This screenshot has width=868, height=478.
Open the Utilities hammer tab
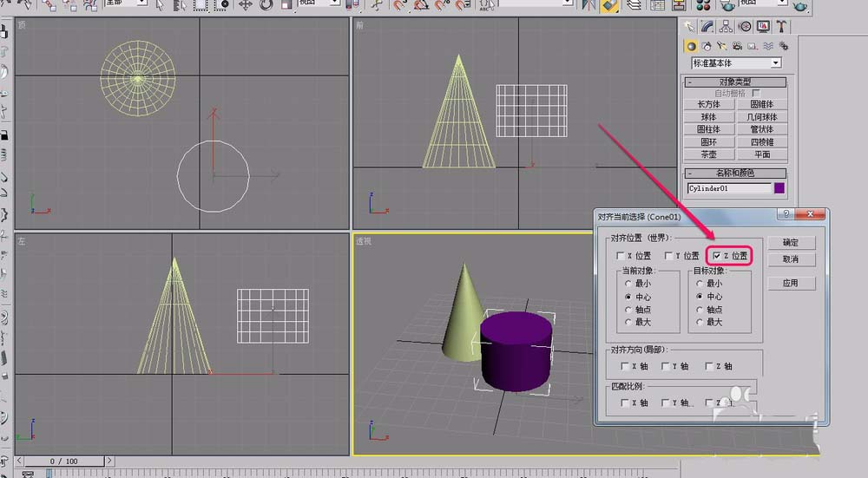781,27
